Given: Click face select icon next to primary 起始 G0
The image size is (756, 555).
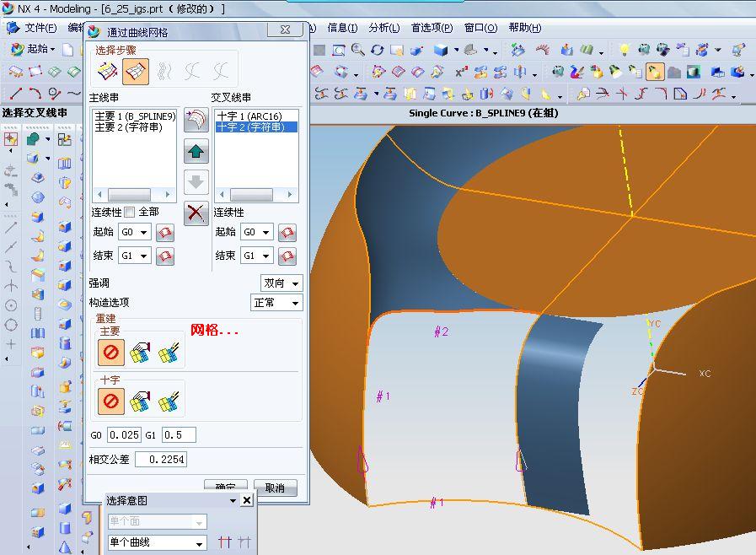Looking at the screenshot, I should (x=165, y=233).
